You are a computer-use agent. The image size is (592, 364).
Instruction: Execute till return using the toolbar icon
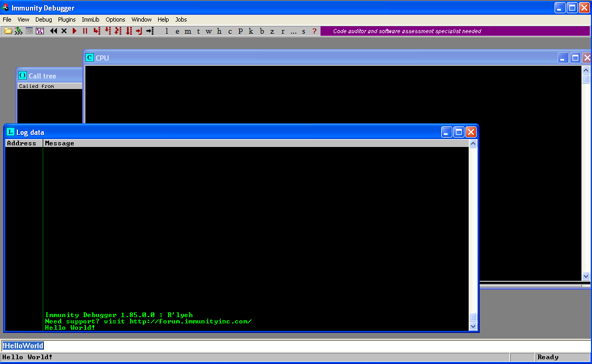[x=138, y=31]
